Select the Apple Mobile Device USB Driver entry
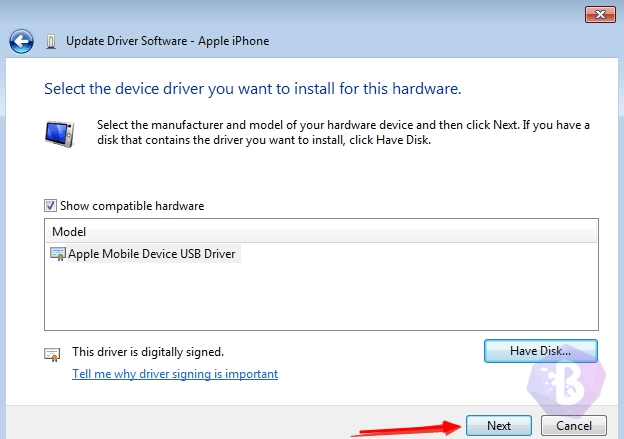Image resolution: width=624 pixels, height=439 pixels. pos(151,254)
